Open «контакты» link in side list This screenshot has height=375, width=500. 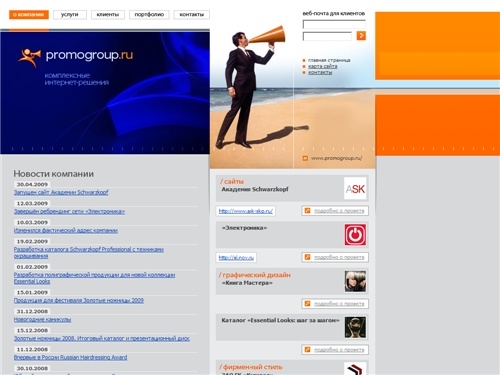point(320,72)
